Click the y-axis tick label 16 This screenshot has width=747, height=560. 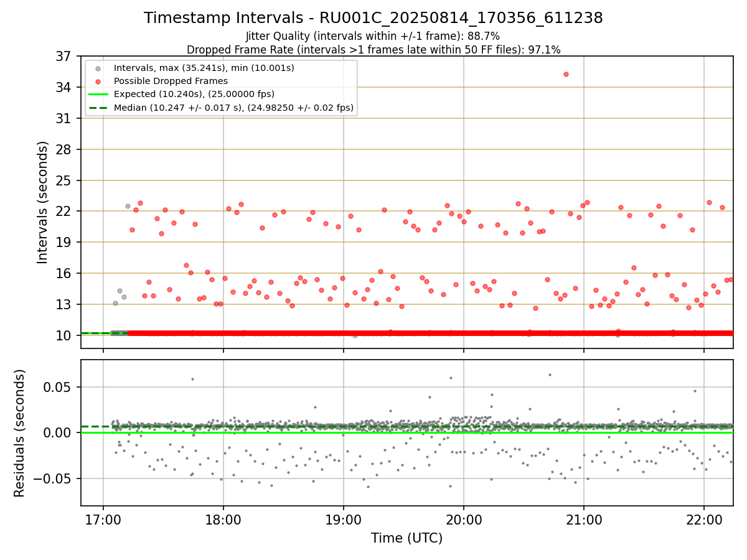pyautogui.click(x=64, y=274)
